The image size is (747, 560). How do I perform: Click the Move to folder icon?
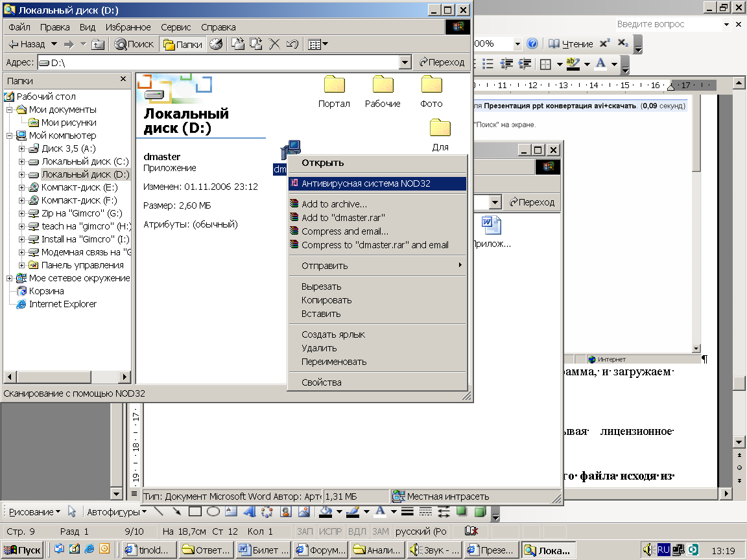[x=238, y=44]
